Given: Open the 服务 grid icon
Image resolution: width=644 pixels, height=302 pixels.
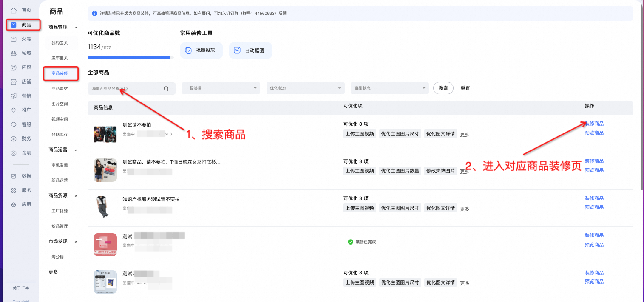Looking at the screenshot, I should pos(14,190).
